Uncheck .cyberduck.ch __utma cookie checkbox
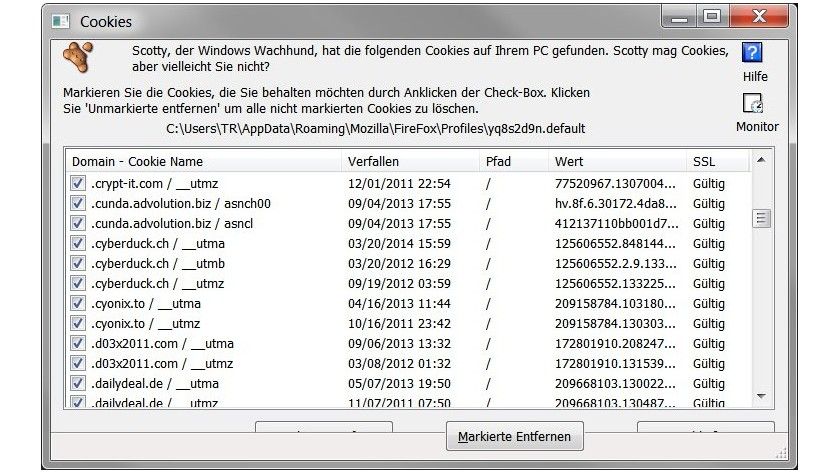This screenshot has height=473, width=840. (78, 243)
